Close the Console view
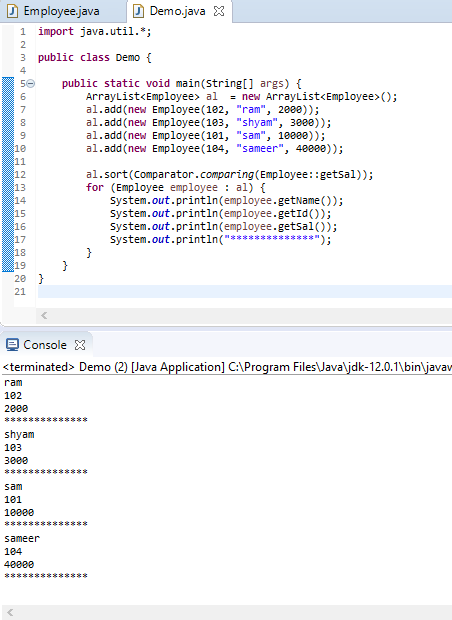Screen dimensions: 452x620 tap(80, 345)
